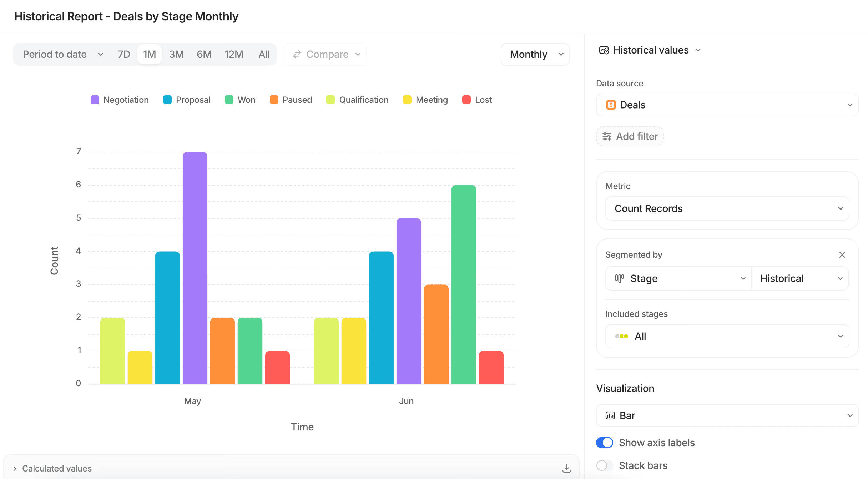Image resolution: width=868 pixels, height=479 pixels.
Task: Switch to the 12M time range
Action: coord(234,54)
